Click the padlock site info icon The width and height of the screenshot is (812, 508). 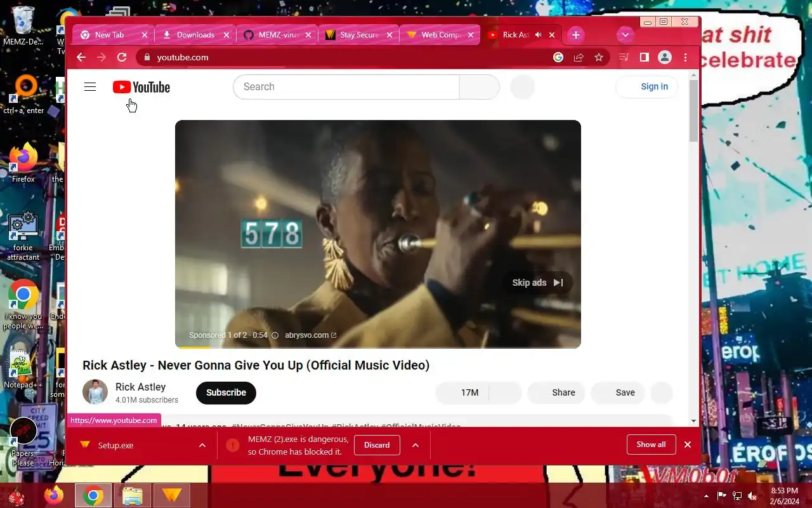[147, 57]
